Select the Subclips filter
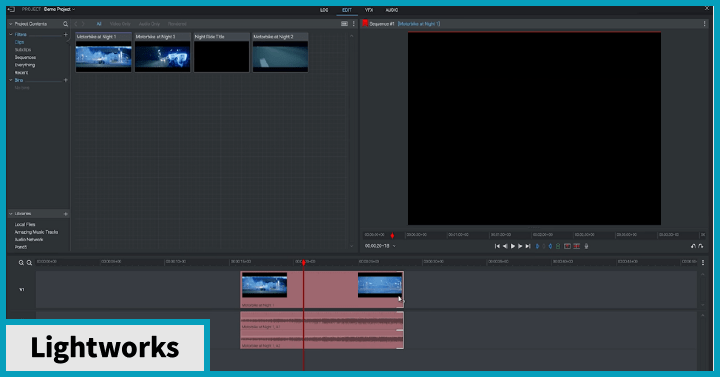720x377 pixels. click(x=23, y=50)
